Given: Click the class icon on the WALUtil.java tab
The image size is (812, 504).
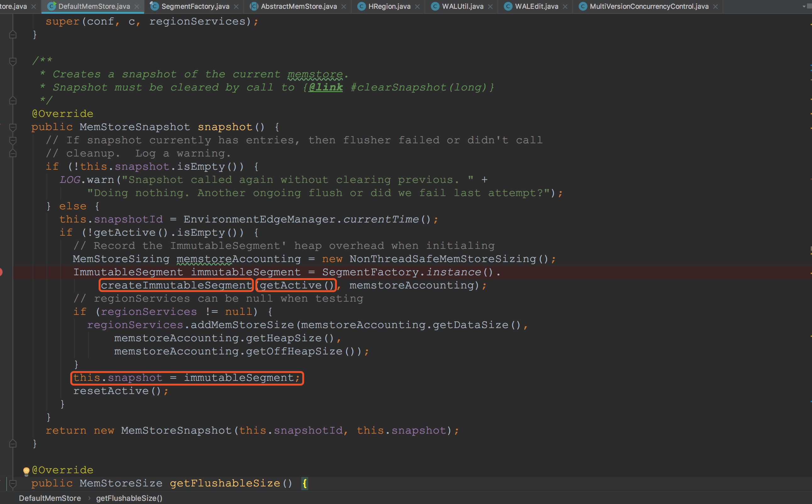Looking at the screenshot, I should tap(435, 6).
